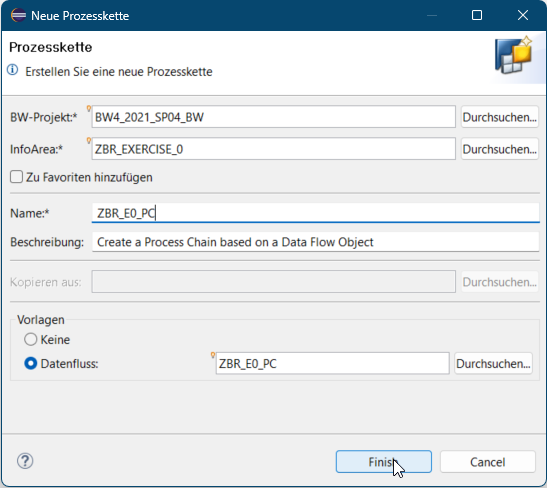Close the Neue Prozesskette dialog
The height and width of the screenshot is (488, 547).
coord(523,15)
